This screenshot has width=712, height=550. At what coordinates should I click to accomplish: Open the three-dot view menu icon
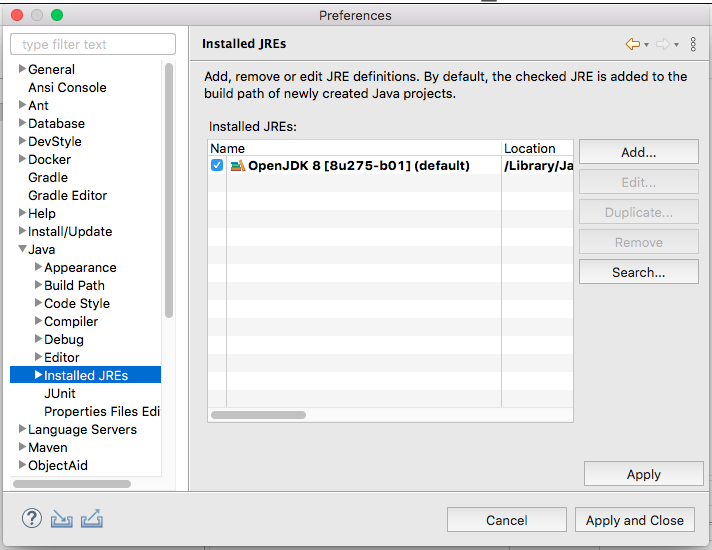click(692, 44)
